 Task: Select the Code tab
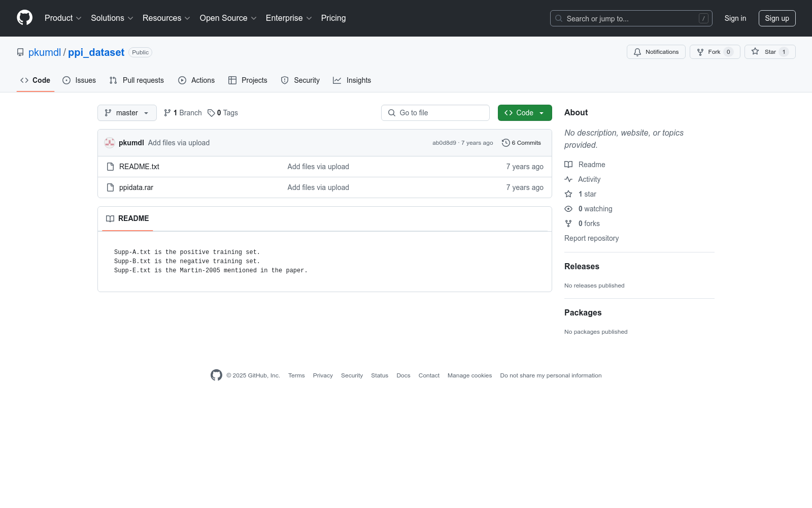tap(36, 80)
